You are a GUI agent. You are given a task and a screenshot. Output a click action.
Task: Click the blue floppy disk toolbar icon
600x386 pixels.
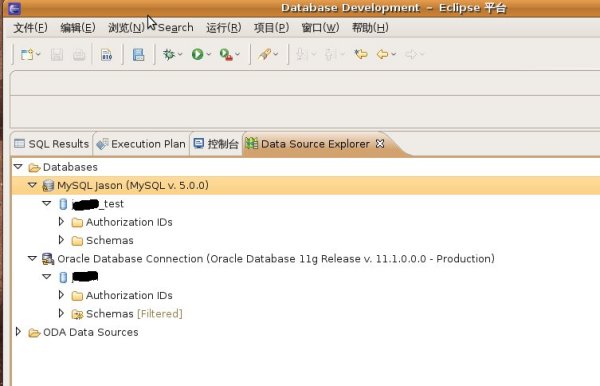tap(138, 55)
